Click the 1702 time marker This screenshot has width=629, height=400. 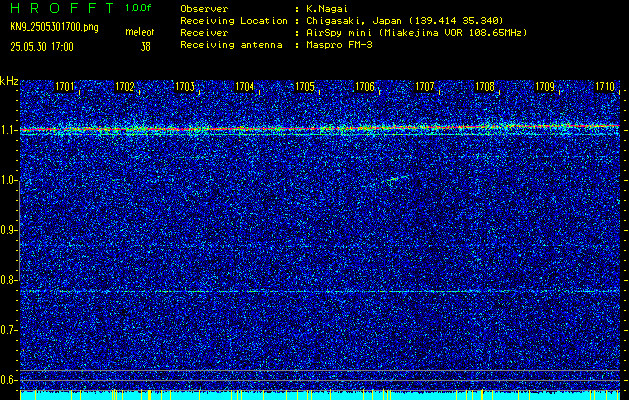(125, 86)
